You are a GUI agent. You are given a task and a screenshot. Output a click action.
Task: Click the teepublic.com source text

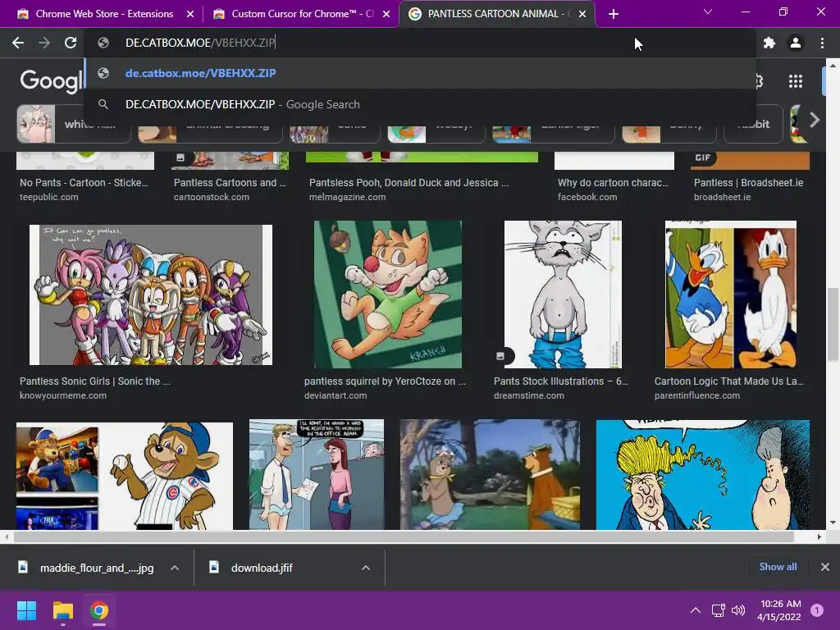[x=48, y=197]
